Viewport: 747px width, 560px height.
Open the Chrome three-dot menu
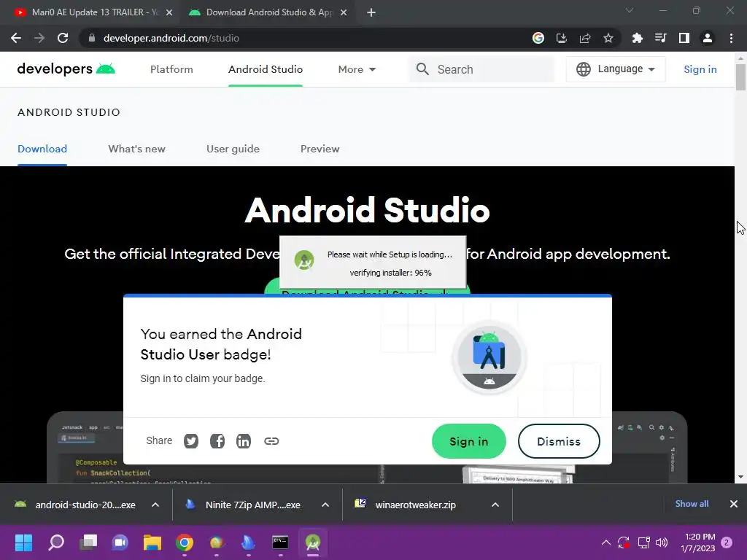[731, 38]
